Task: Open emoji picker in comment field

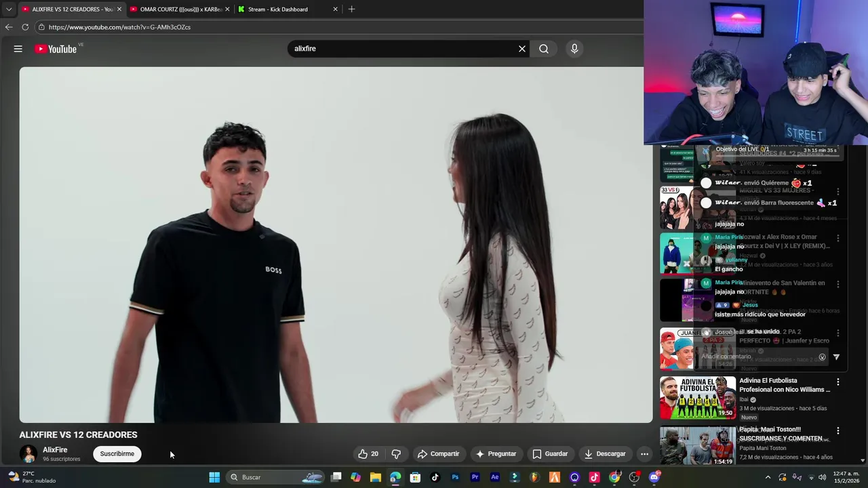Action: (x=822, y=357)
